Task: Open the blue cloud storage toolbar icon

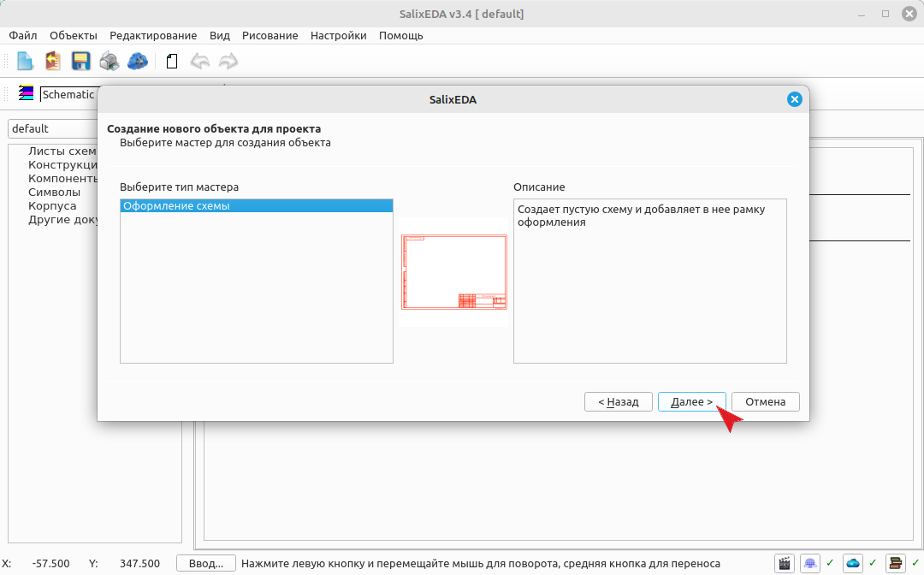Action: pos(137,62)
